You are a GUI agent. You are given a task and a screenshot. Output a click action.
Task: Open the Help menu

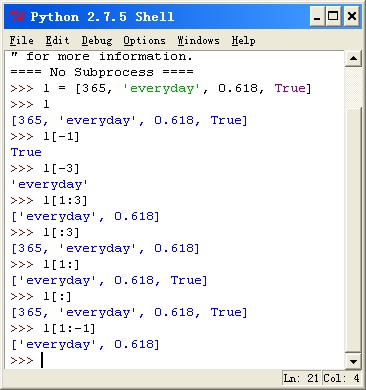(x=244, y=40)
